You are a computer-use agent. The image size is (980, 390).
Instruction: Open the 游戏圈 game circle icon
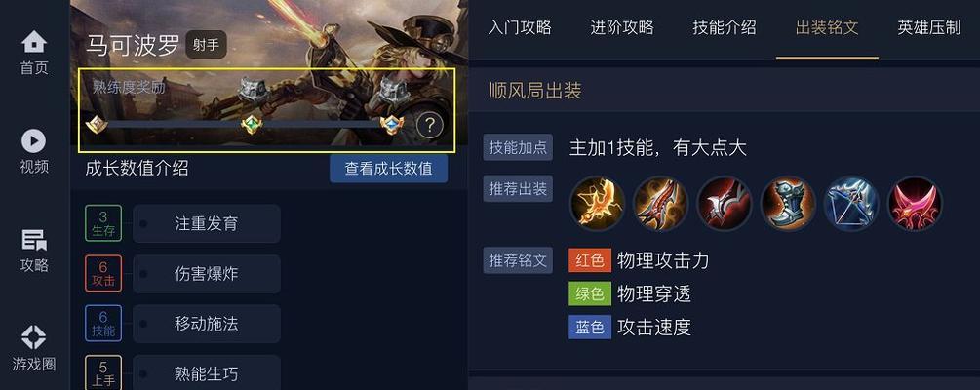coord(34,337)
